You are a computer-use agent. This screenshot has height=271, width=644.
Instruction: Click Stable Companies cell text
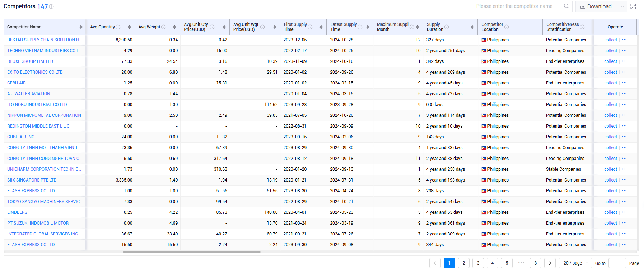coord(563,169)
